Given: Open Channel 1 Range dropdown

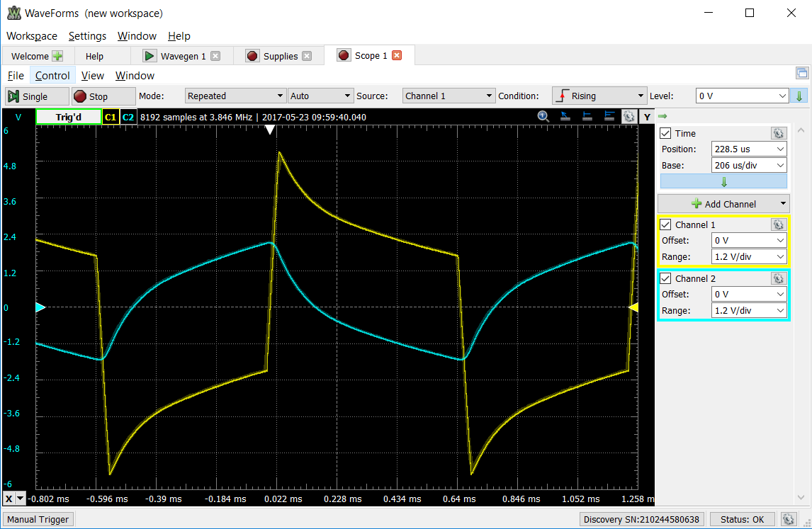Looking at the screenshot, I should click(749, 257).
